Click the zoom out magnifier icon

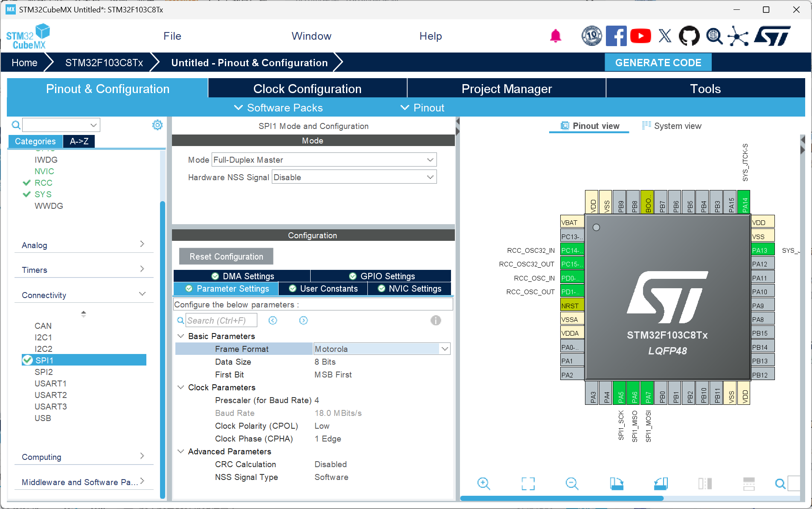pos(572,483)
